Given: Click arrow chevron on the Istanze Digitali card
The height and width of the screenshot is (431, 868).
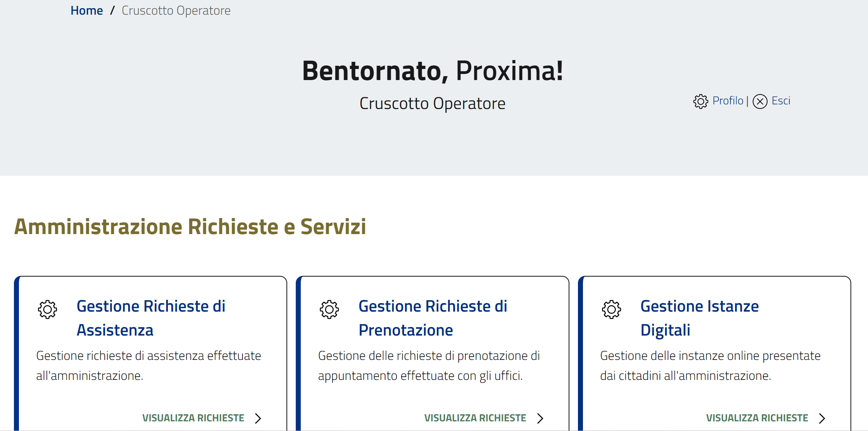Looking at the screenshot, I should pos(822,418).
